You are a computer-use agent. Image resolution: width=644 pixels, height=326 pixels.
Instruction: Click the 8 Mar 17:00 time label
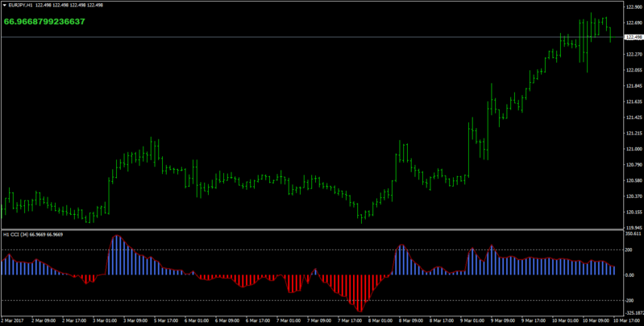tap(442, 320)
